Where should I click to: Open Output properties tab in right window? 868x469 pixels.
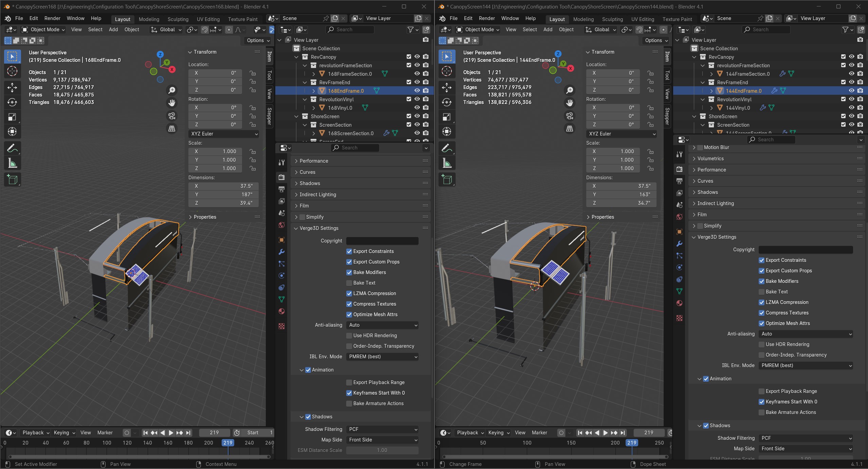(679, 181)
